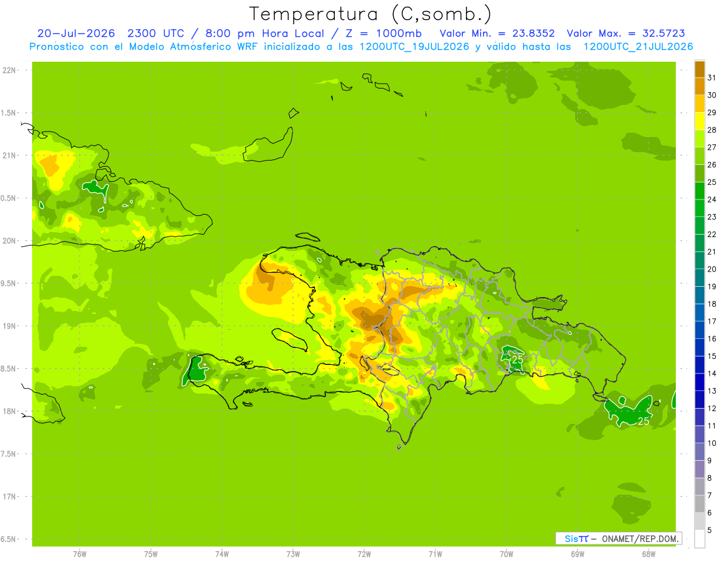This screenshot has height=562, width=728.
Task: Pick the green swatch between 24 and 25
Action: (x=699, y=191)
